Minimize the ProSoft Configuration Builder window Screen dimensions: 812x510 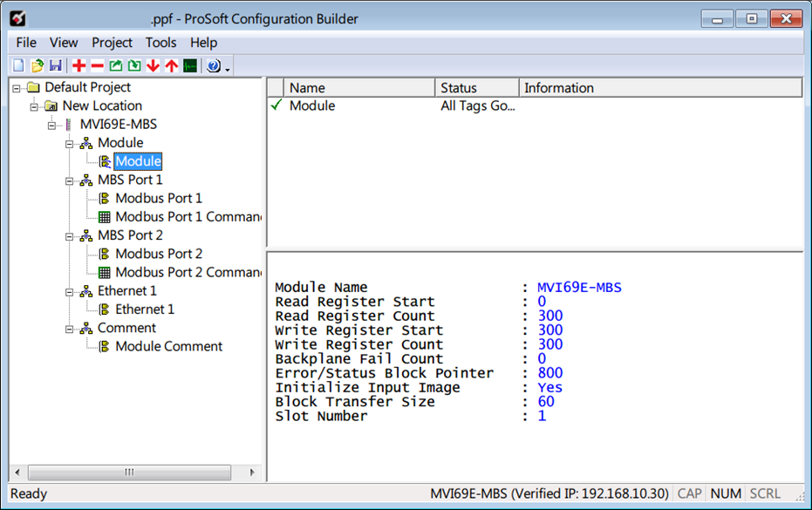point(717,19)
